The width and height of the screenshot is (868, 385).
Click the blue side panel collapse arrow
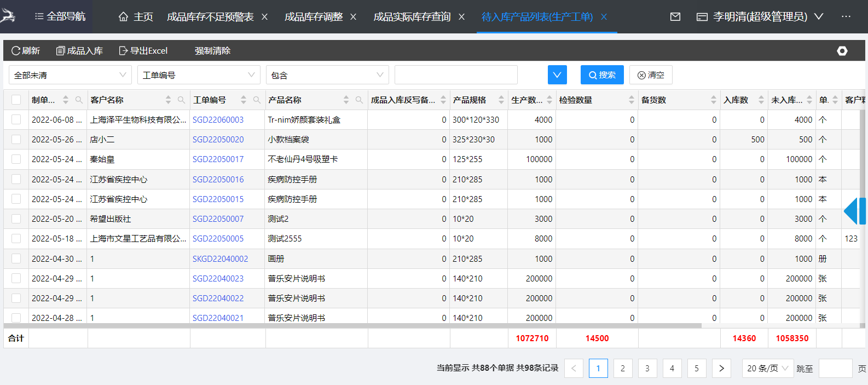(851, 211)
